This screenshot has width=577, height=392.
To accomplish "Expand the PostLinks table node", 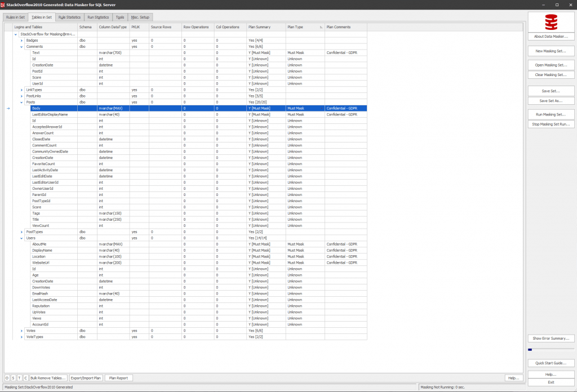I will coord(21,96).
